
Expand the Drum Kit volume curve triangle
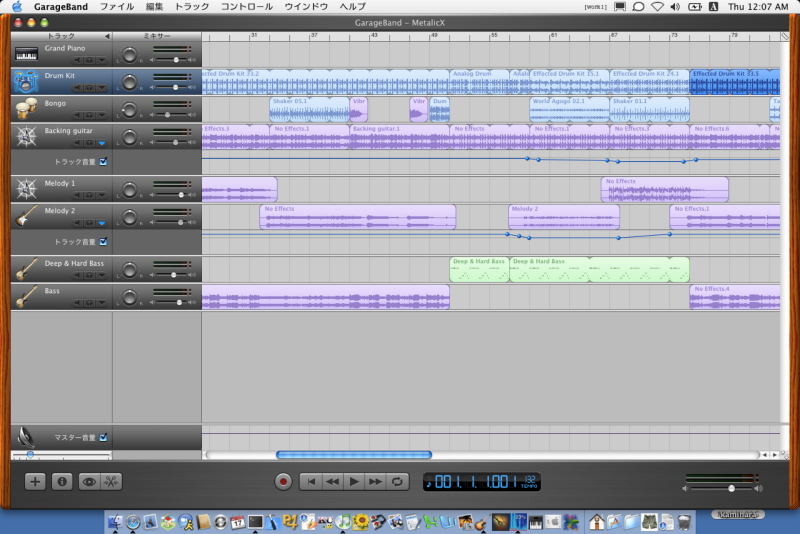coord(101,88)
